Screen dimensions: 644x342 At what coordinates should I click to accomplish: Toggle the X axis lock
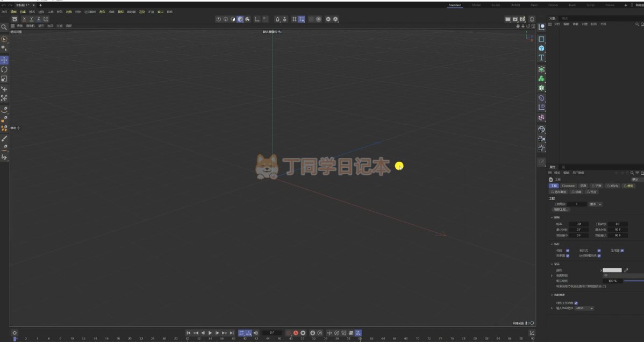(x=24, y=19)
